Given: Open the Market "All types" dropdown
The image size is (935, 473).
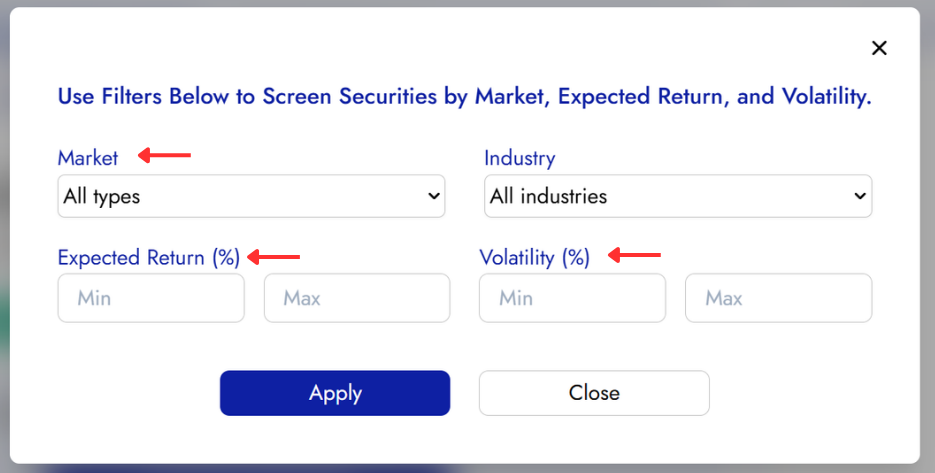Looking at the screenshot, I should 240,196.
